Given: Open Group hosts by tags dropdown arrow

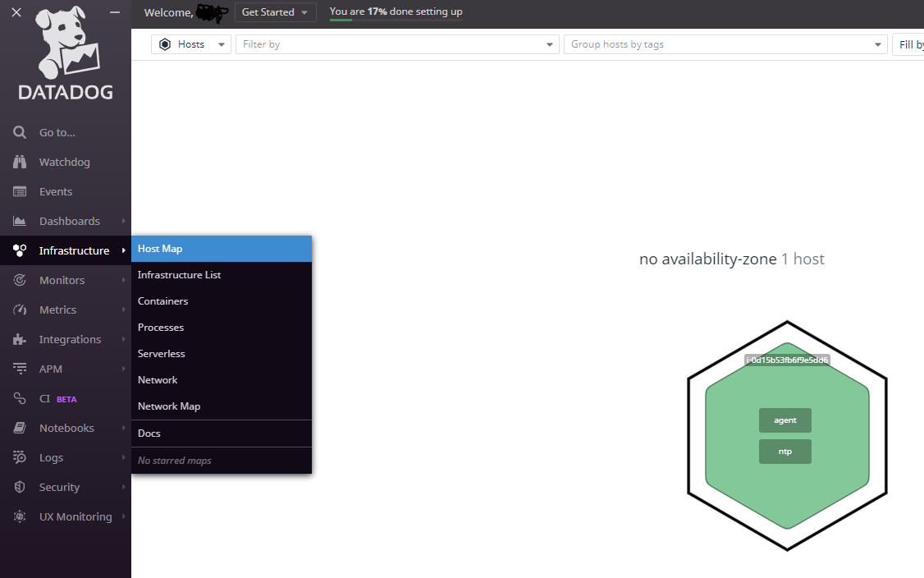Looking at the screenshot, I should tap(877, 44).
